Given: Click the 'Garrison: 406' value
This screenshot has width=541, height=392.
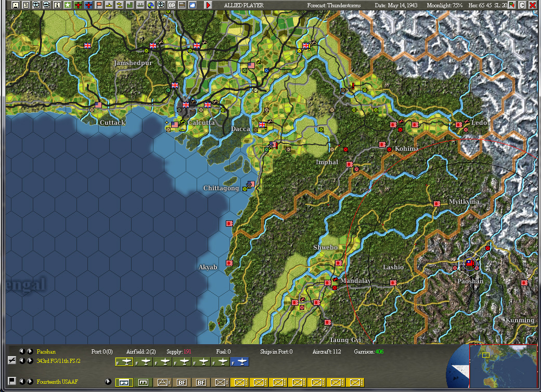Looking at the screenshot, I should (368, 351).
